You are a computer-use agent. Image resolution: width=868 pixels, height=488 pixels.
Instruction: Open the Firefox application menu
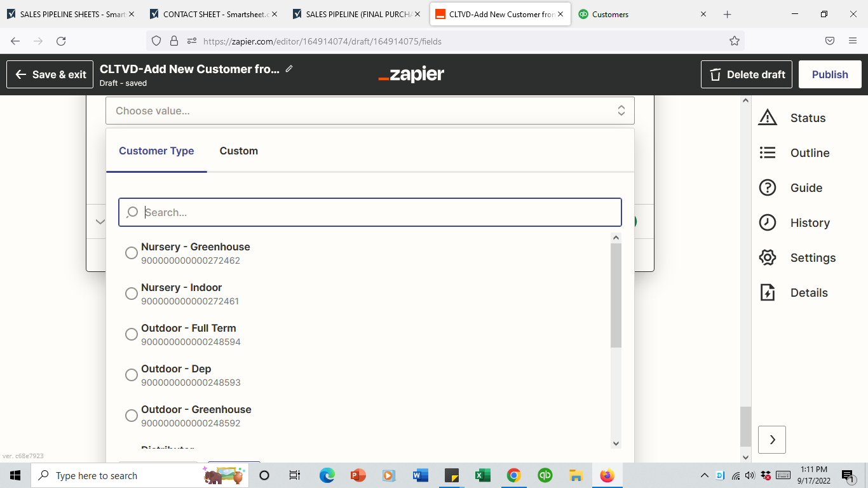(x=853, y=41)
